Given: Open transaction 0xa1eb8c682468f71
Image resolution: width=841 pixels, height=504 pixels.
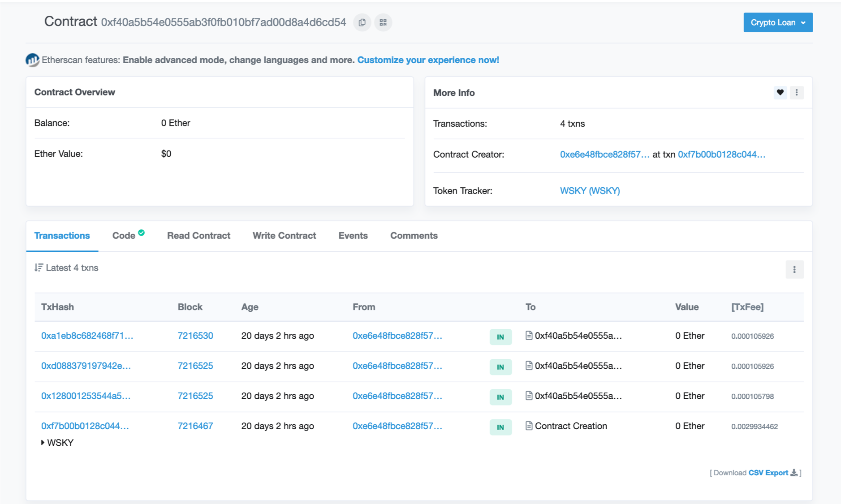Looking at the screenshot, I should point(87,336).
